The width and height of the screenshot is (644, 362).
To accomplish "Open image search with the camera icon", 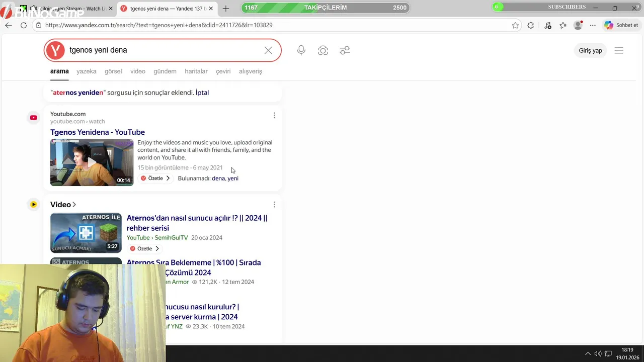I will pos(323,50).
